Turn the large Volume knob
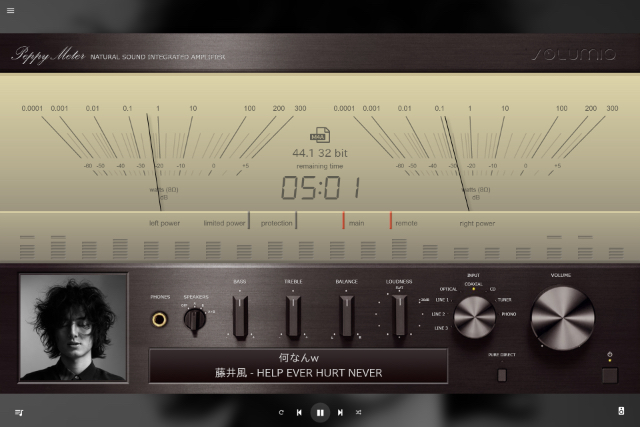The height and width of the screenshot is (427, 640). point(561,317)
